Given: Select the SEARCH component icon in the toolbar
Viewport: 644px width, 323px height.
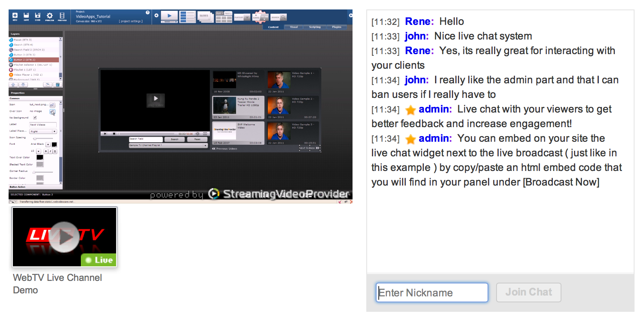Looking at the screenshot, I should (x=279, y=17).
